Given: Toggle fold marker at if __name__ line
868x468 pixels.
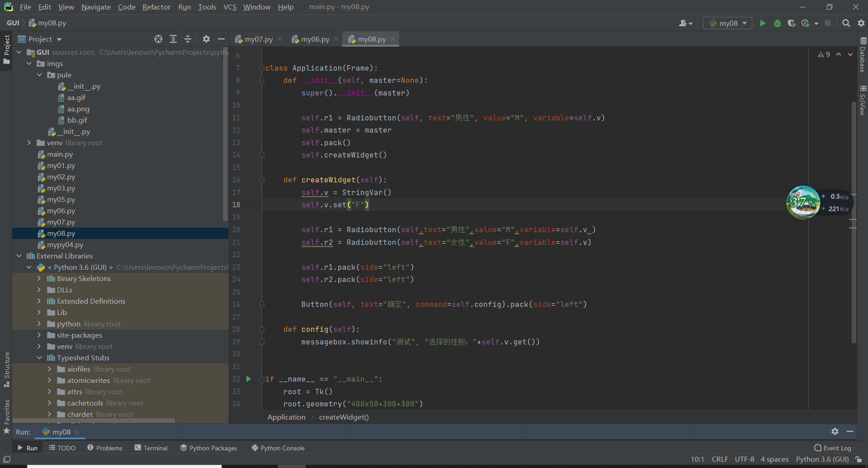Looking at the screenshot, I should click(262, 379).
